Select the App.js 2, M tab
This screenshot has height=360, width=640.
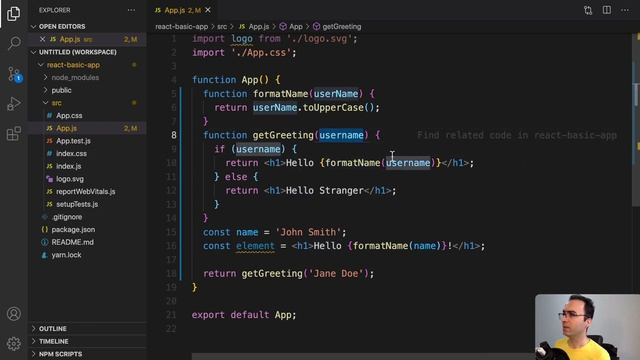pyautogui.click(x=182, y=10)
